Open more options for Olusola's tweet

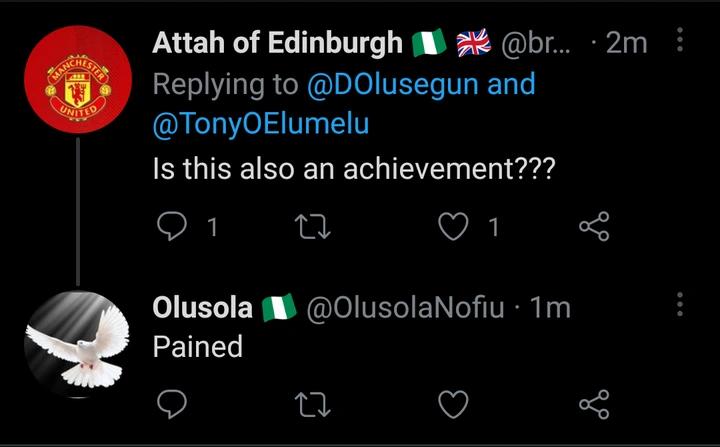pyautogui.click(x=680, y=305)
